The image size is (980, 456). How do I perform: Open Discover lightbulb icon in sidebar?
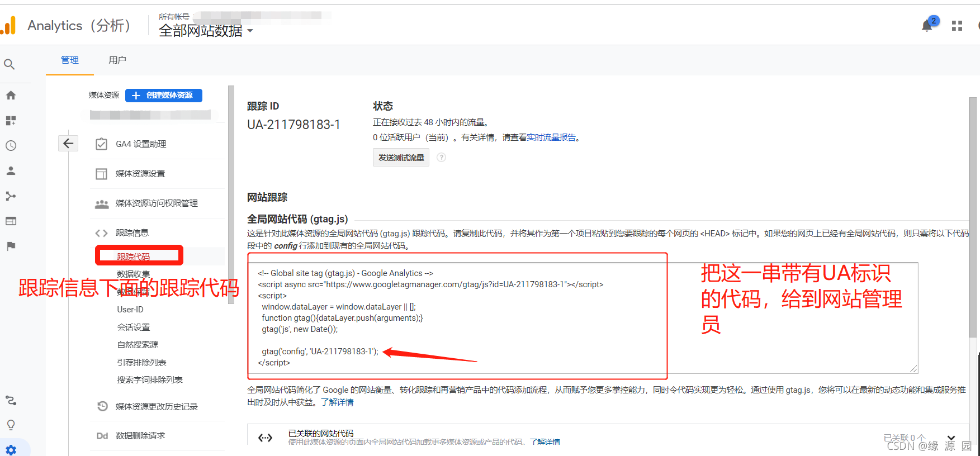[x=11, y=425]
